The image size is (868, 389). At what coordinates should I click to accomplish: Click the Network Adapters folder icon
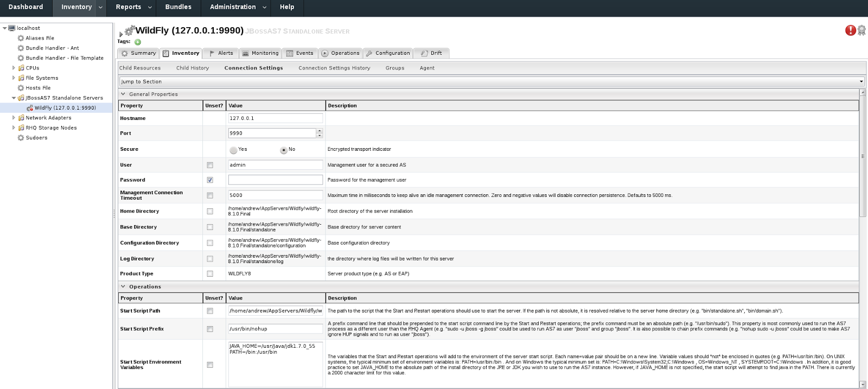(21, 117)
